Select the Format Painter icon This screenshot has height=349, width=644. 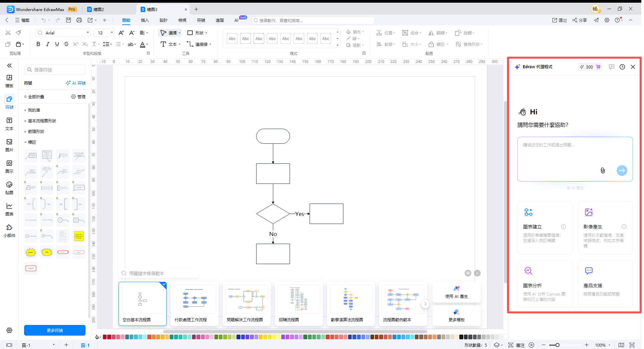(x=19, y=32)
